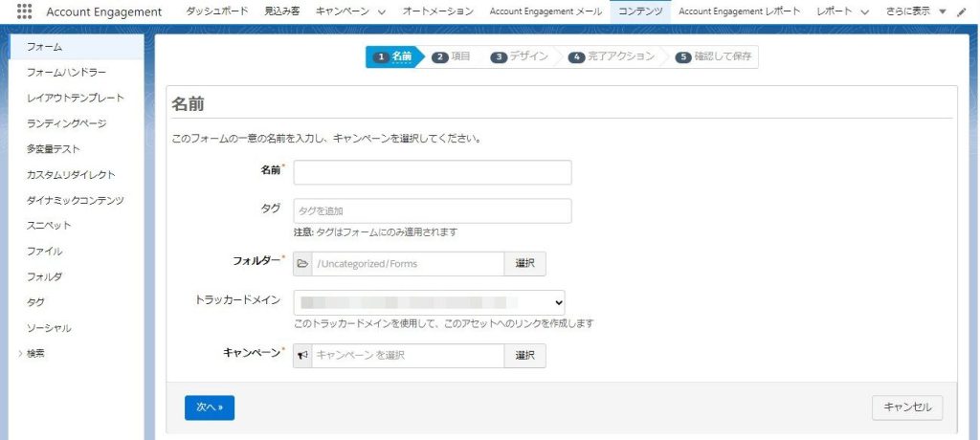Open the レポート tab
The width and height of the screenshot is (980, 440).
click(834, 11)
